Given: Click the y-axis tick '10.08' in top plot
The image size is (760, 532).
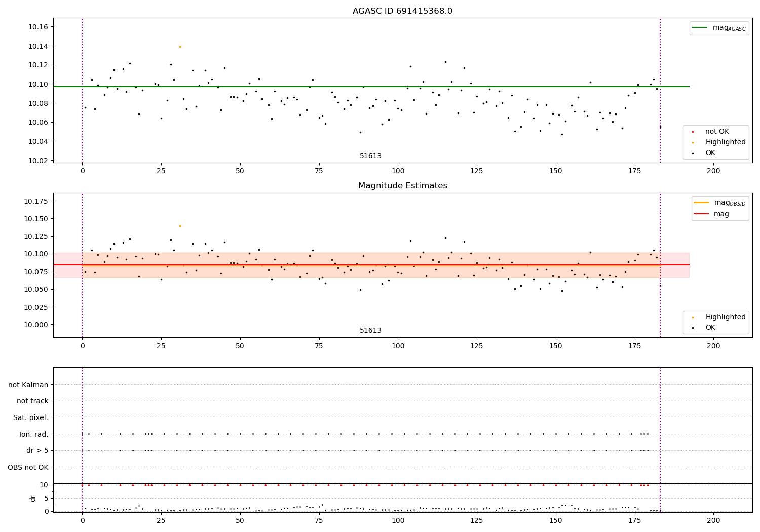Looking at the screenshot, I should tap(38, 103).
